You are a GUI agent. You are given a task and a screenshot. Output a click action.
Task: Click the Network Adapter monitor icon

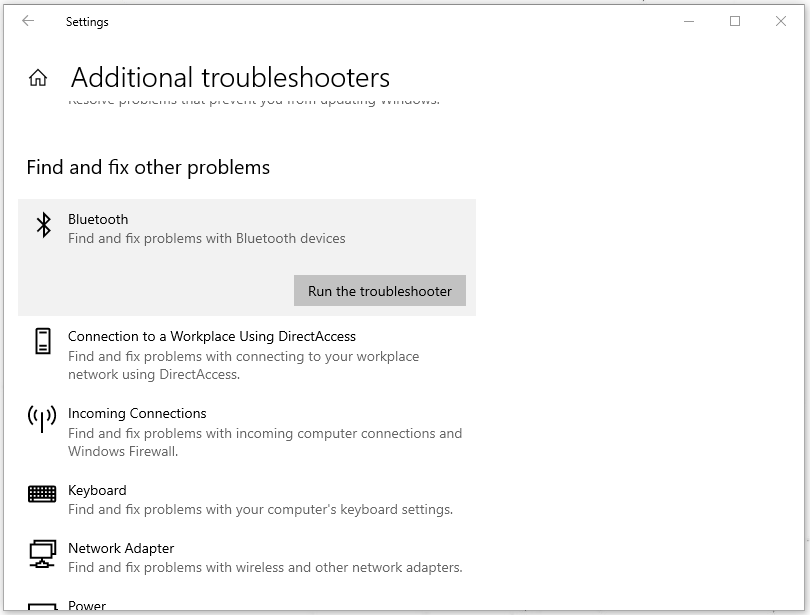pos(43,554)
